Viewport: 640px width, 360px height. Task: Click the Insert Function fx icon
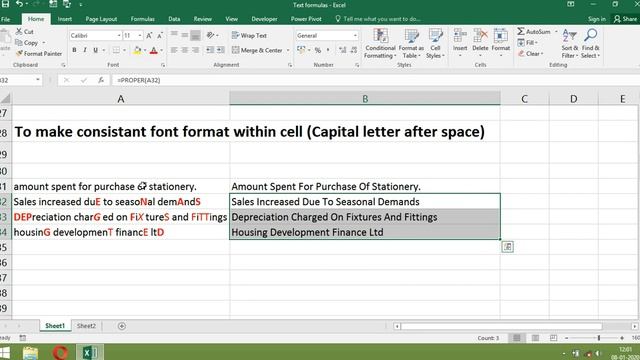click(x=101, y=80)
